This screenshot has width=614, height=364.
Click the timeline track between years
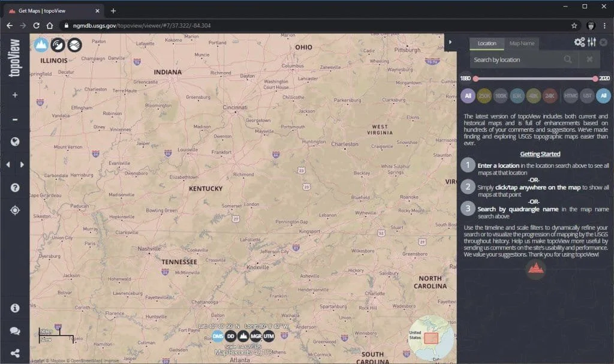535,79
